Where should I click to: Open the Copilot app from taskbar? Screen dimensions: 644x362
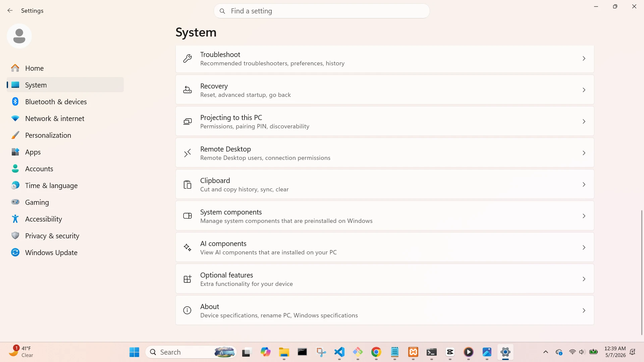265,352
